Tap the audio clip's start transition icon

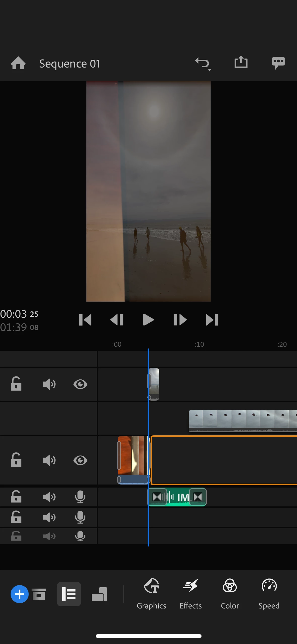click(x=157, y=497)
